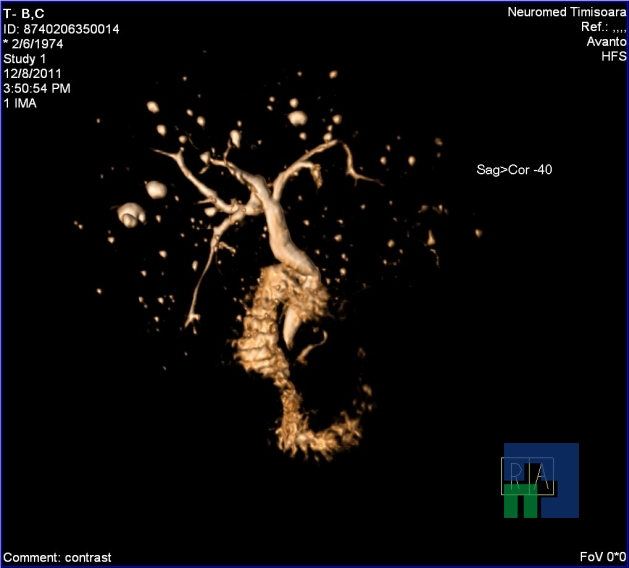This screenshot has height=568, width=629.
Task: Click the 'Comment: contrast' annotation
Action: (57, 558)
